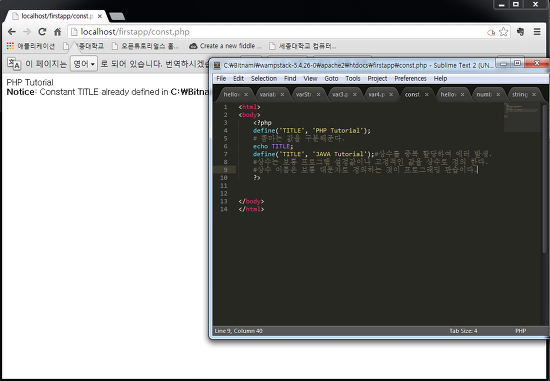Screen dimensions: 550x381
Task: Switch to the string tab
Action: tap(520, 94)
